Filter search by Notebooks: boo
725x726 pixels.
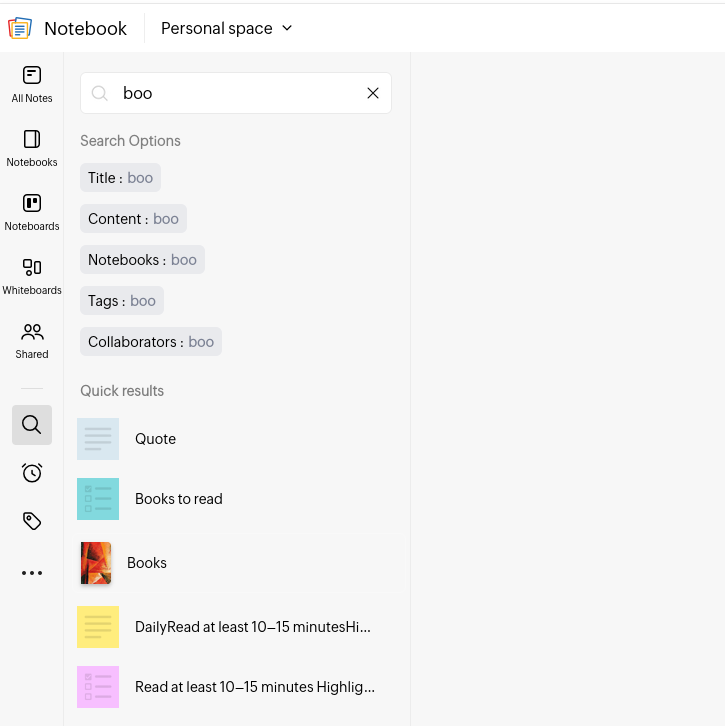click(x=142, y=260)
